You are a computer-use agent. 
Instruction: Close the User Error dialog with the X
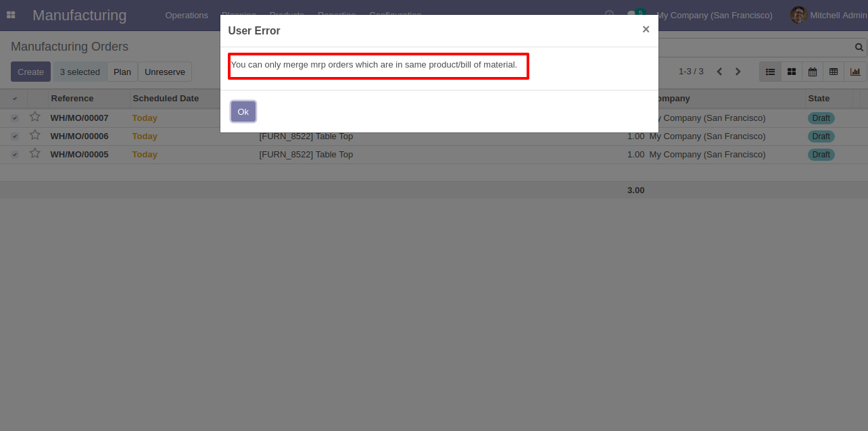click(646, 29)
